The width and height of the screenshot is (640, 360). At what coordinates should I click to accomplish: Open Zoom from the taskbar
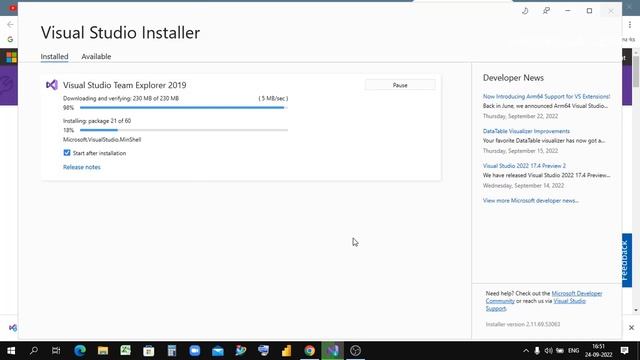194,351
